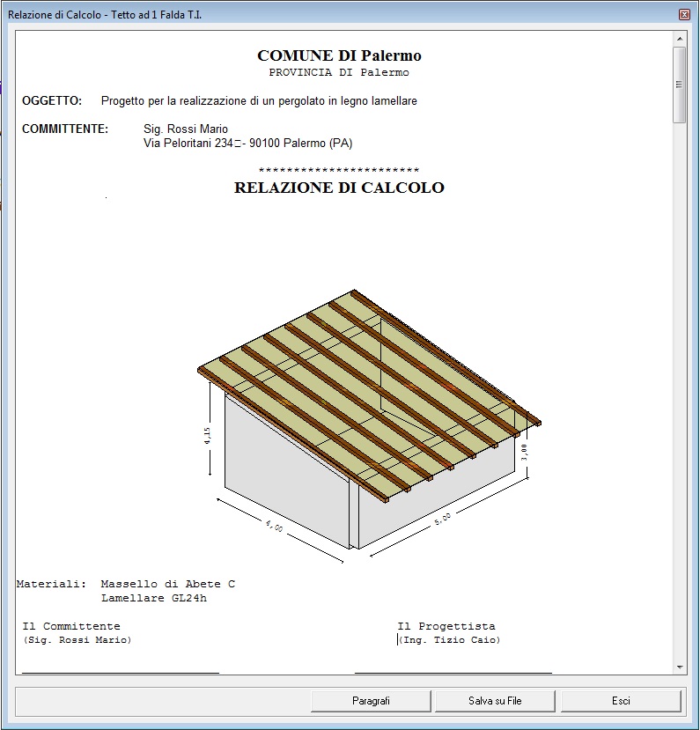Click the Salva su File button
The width and height of the screenshot is (700, 730).
tap(495, 701)
